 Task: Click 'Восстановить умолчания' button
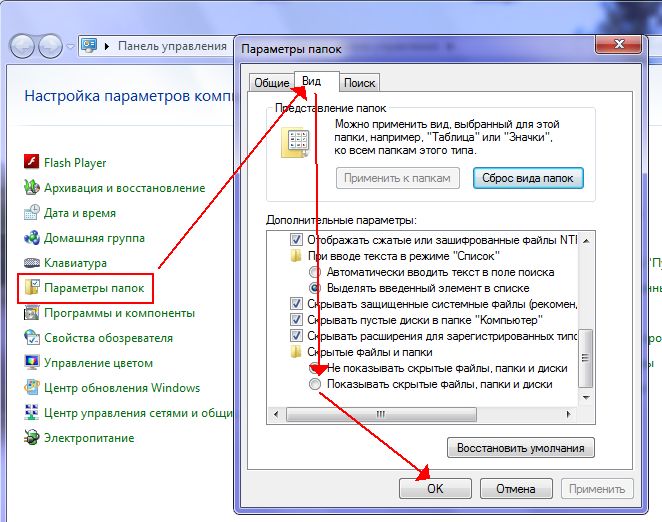pyautogui.click(x=521, y=448)
